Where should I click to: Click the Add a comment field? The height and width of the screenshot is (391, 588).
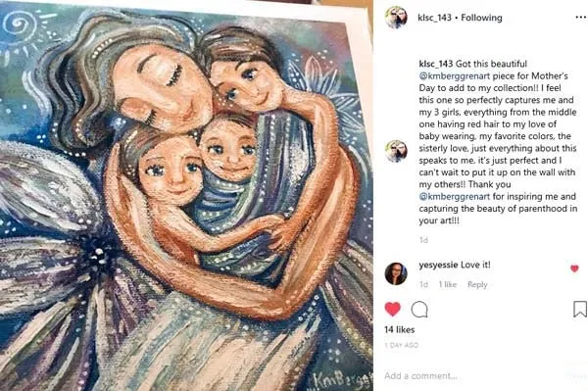(476, 375)
